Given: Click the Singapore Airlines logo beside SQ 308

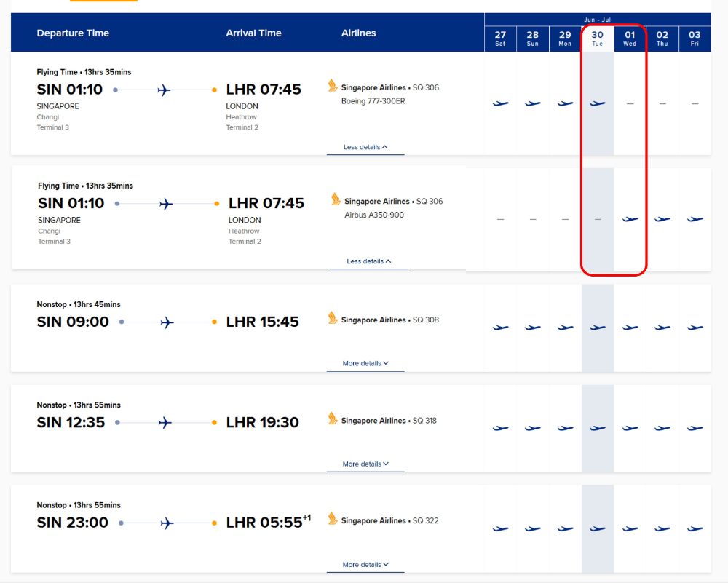Looking at the screenshot, I should 333,318.
